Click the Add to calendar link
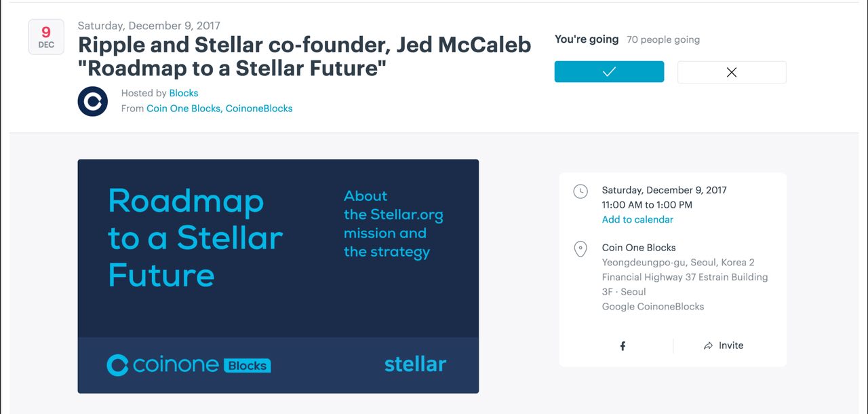Viewport: 868px width, 414px height. 637,219
